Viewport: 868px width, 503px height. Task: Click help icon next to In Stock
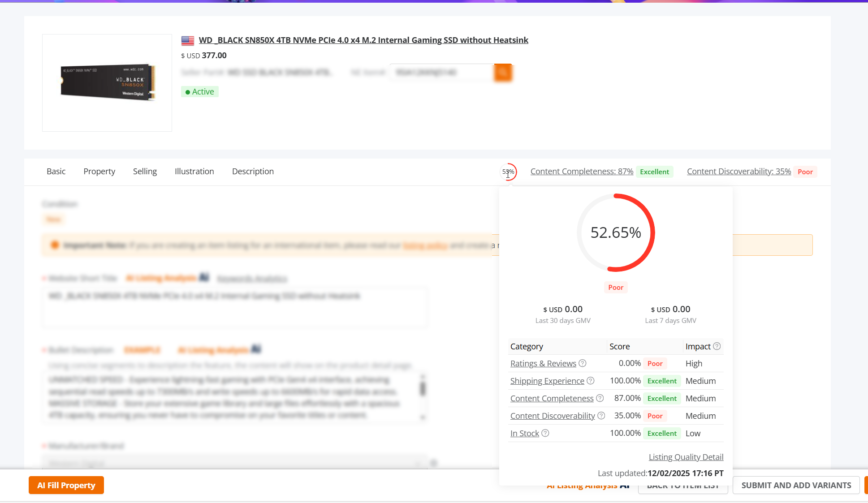(545, 433)
